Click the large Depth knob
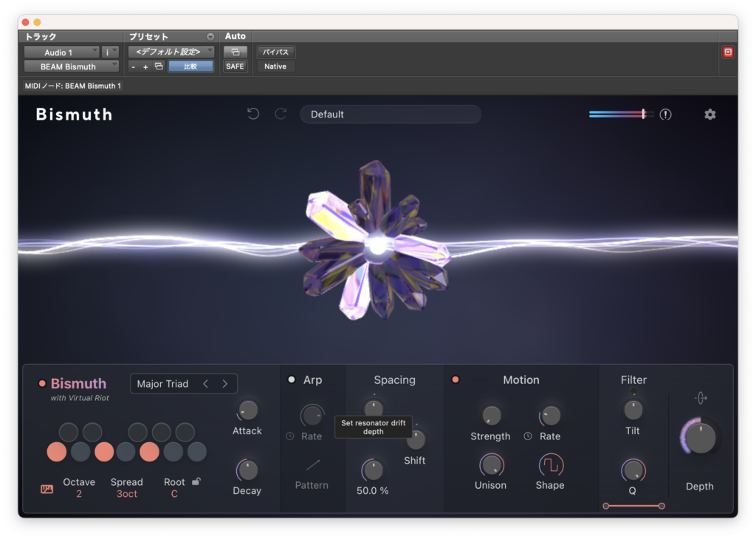 tap(700, 438)
